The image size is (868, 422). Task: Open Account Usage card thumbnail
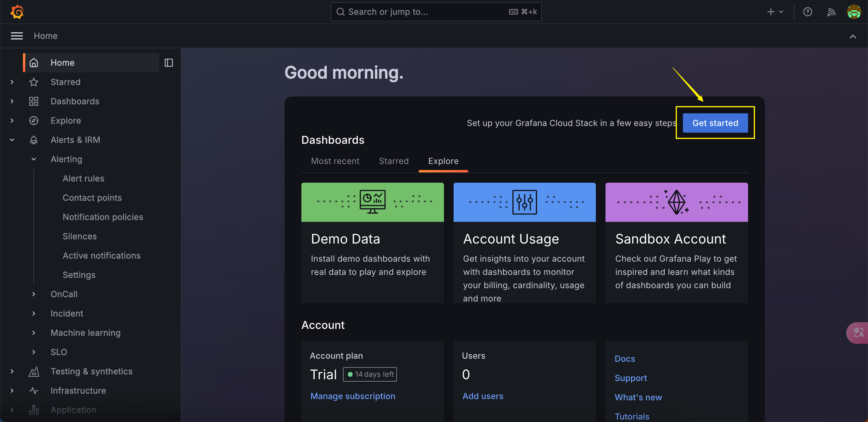(524, 202)
